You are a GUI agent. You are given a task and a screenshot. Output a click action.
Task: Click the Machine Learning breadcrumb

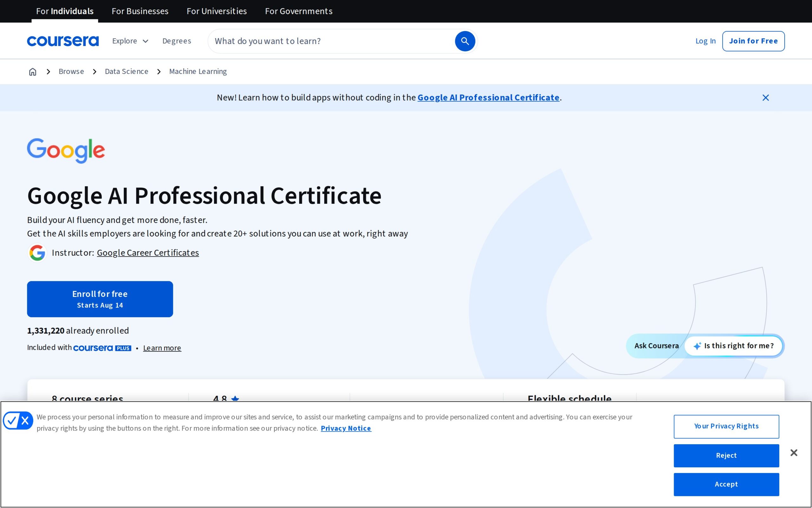pyautogui.click(x=198, y=71)
